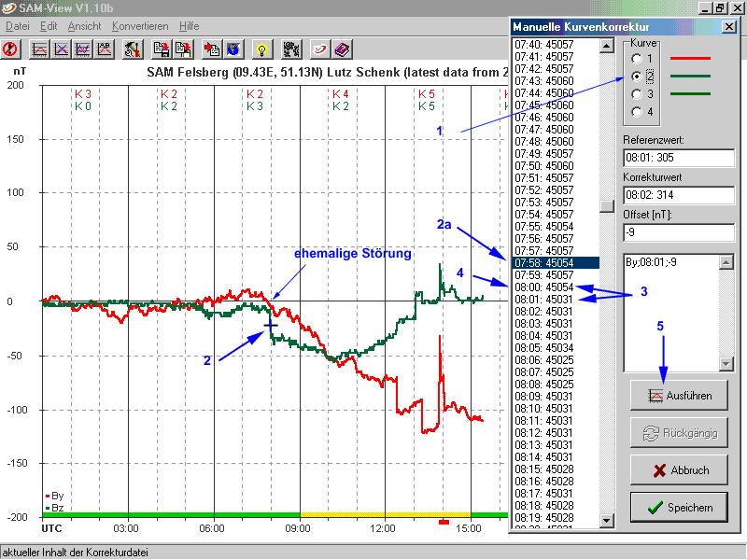Screen dimensions: 747x560
Task: Select Kurve radio option 3
Action: coord(637,94)
